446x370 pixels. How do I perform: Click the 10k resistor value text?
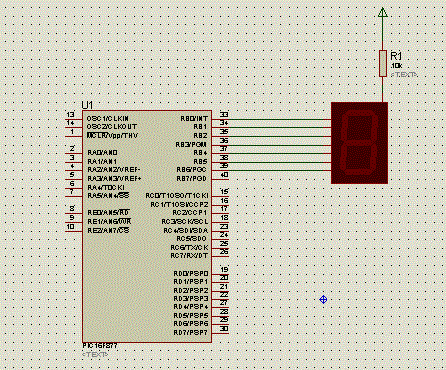(x=396, y=66)
